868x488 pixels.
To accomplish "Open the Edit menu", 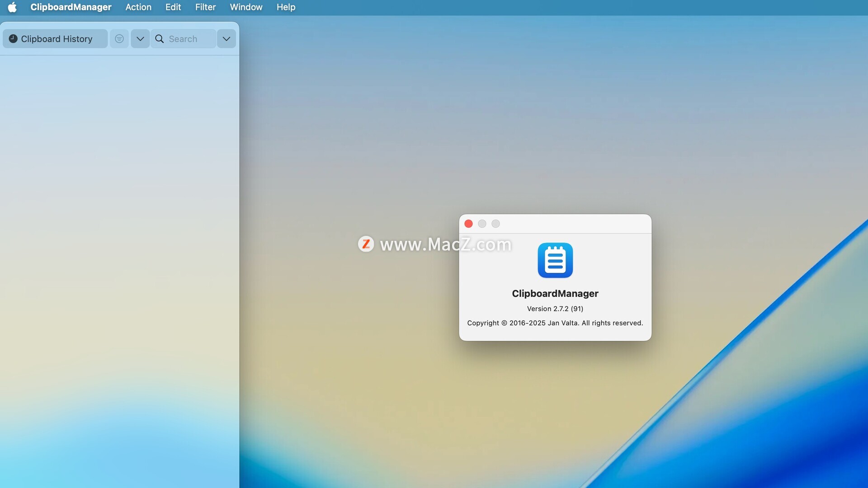I will point(173,7).
